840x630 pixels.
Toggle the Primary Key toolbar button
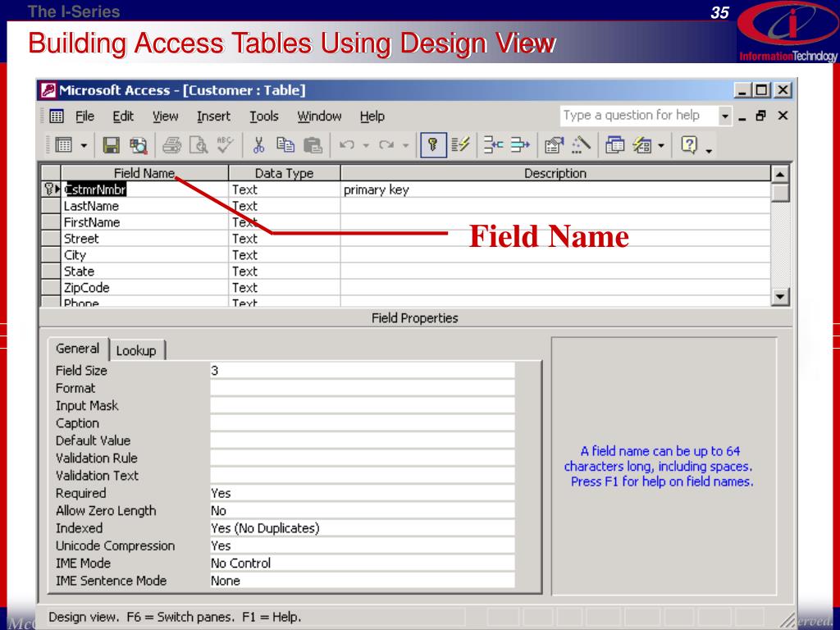coord(433,144)
